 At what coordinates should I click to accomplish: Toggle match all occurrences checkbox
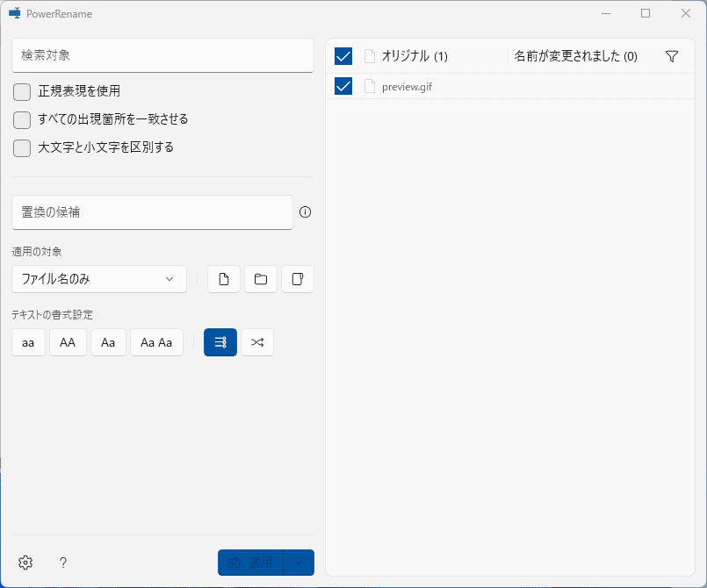click(x=22, y=120)
